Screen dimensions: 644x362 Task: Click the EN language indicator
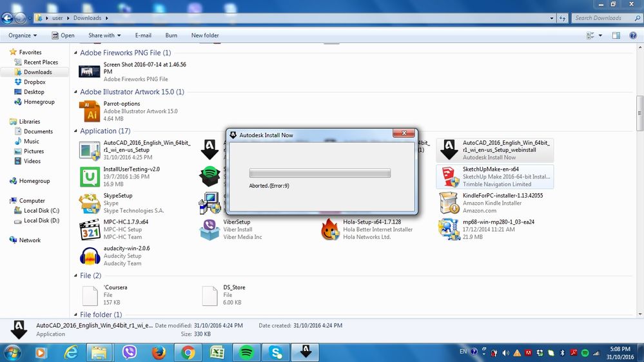coord(463,352)
